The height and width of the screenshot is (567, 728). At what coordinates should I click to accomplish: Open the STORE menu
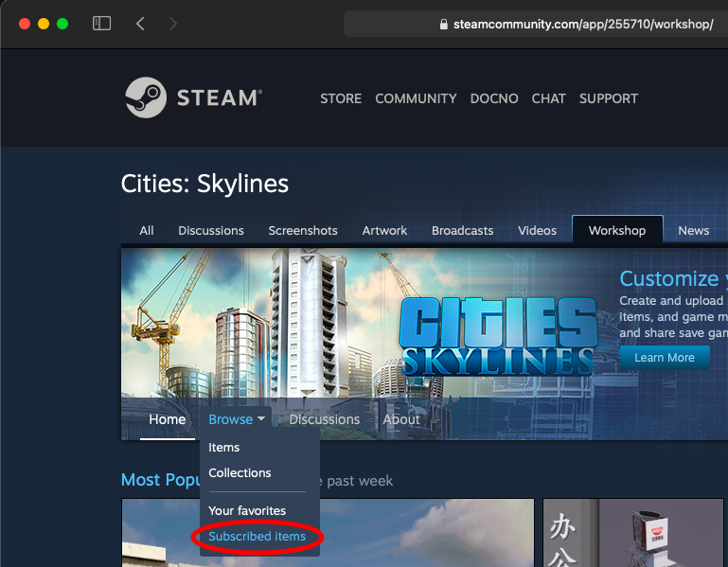click(341, 98)
